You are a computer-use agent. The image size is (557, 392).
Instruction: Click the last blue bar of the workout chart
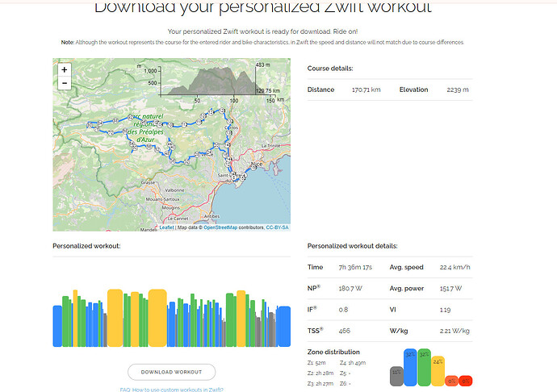[x=284, y=327]
